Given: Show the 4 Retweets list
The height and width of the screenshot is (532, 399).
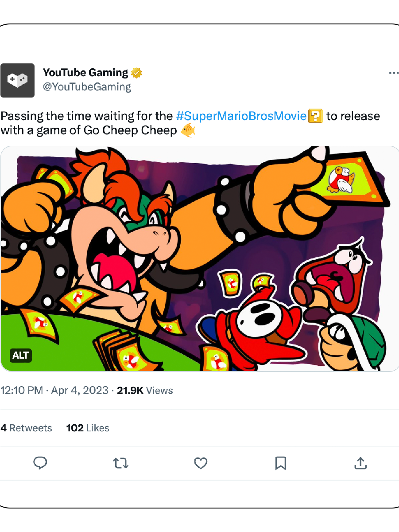Looking at the screenshot, I should (x=26, y=428).
